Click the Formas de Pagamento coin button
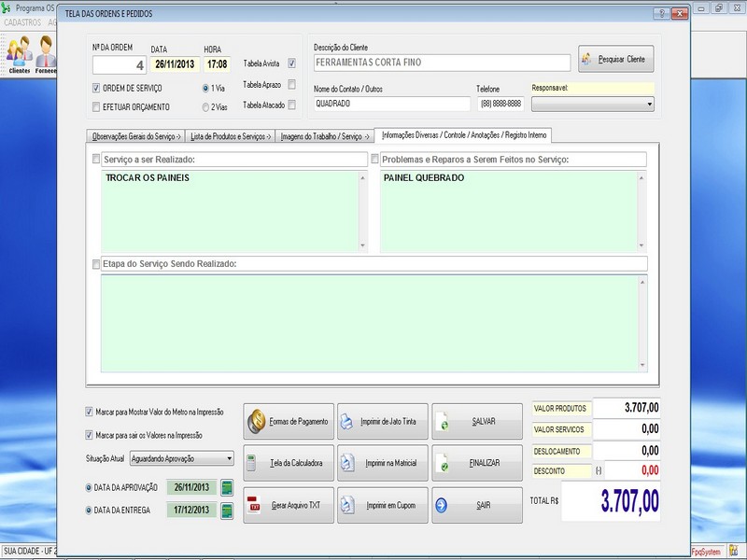The image size is (747, 560). 288,422
